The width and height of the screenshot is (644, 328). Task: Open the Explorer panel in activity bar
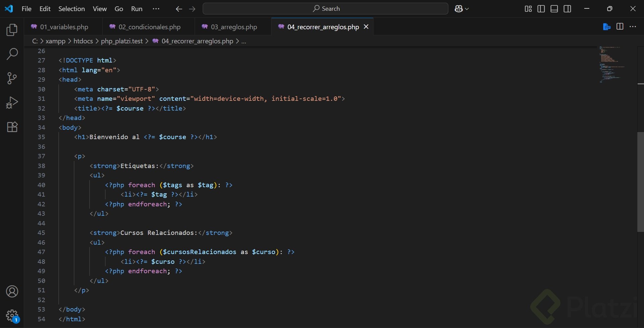tap(12, 30)
